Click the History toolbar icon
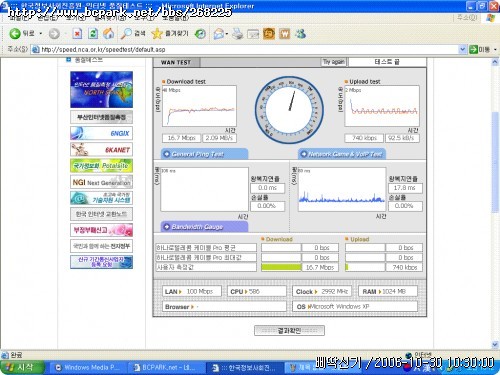 pos(200,33)
